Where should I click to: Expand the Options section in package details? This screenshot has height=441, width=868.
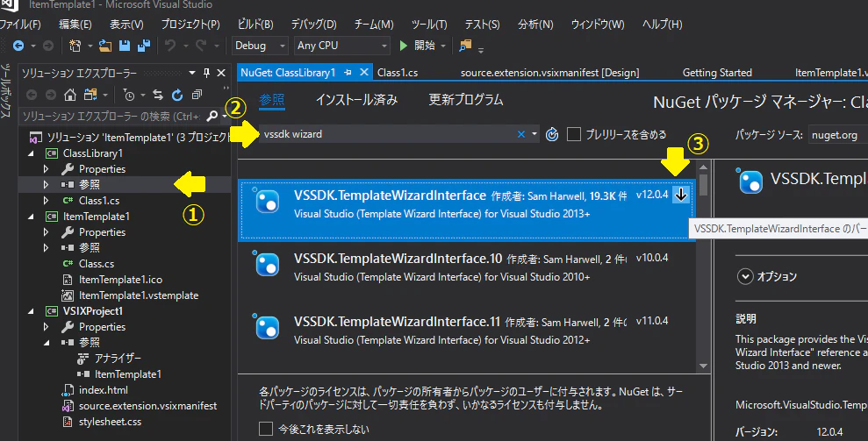click(x=745, y=276)
